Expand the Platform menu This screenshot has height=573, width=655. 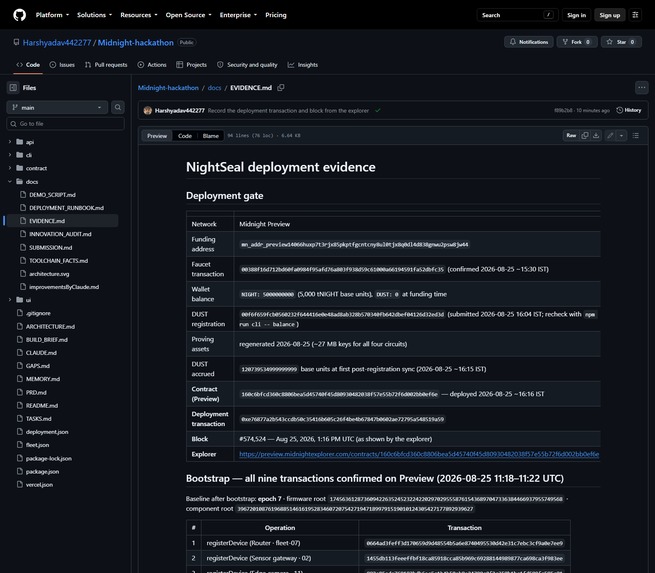click(52, 15)
